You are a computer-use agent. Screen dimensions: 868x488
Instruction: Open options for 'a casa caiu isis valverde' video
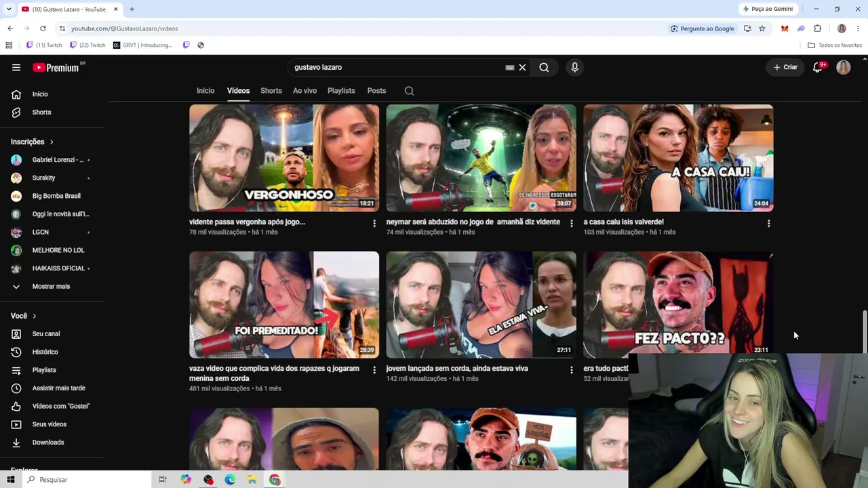pos(768,223)
